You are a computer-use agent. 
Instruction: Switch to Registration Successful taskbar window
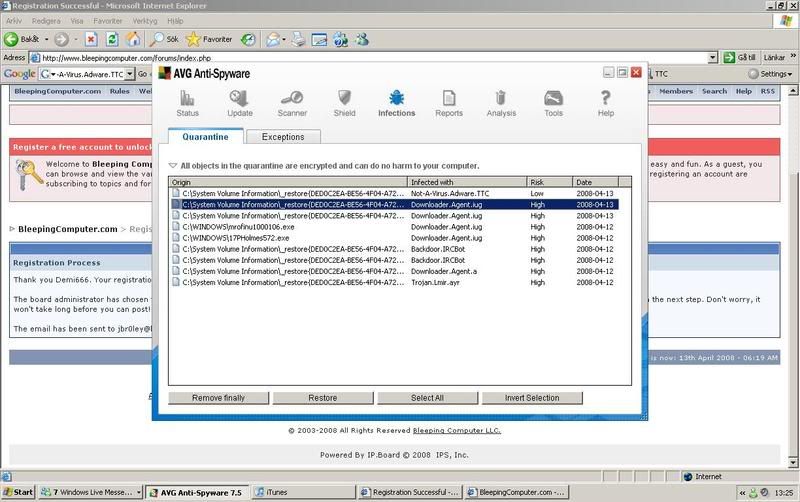410,492
